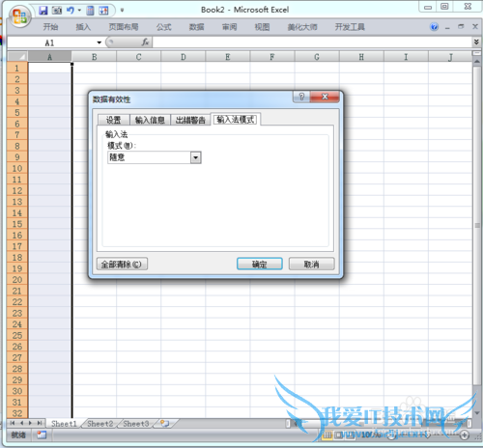Click the calculator icon in quick access toolbar

[x=91, y=11]
